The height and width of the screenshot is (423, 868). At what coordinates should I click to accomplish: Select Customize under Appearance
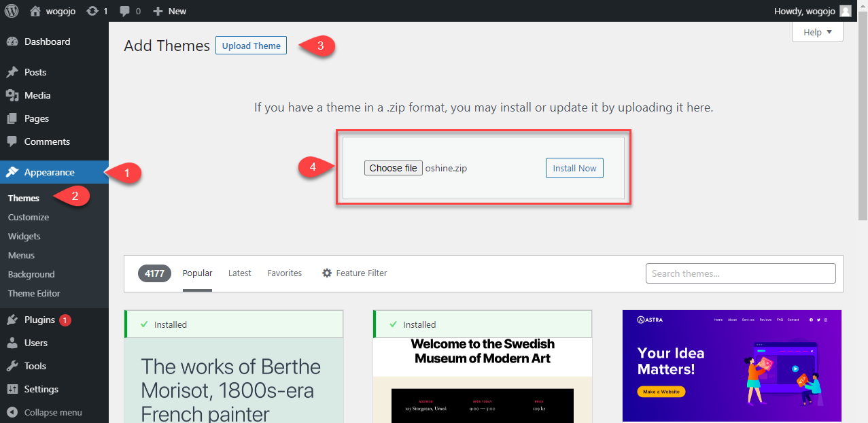tap(29, 217)
